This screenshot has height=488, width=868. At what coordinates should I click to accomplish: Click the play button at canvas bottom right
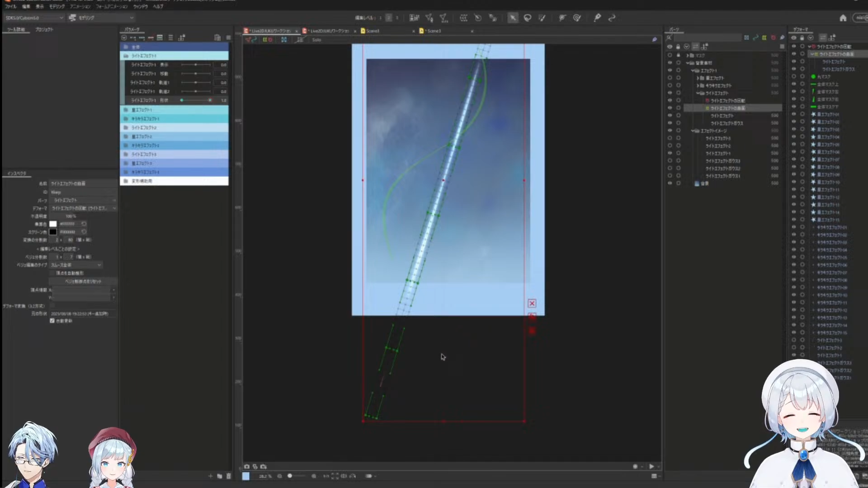pos(651,466)
